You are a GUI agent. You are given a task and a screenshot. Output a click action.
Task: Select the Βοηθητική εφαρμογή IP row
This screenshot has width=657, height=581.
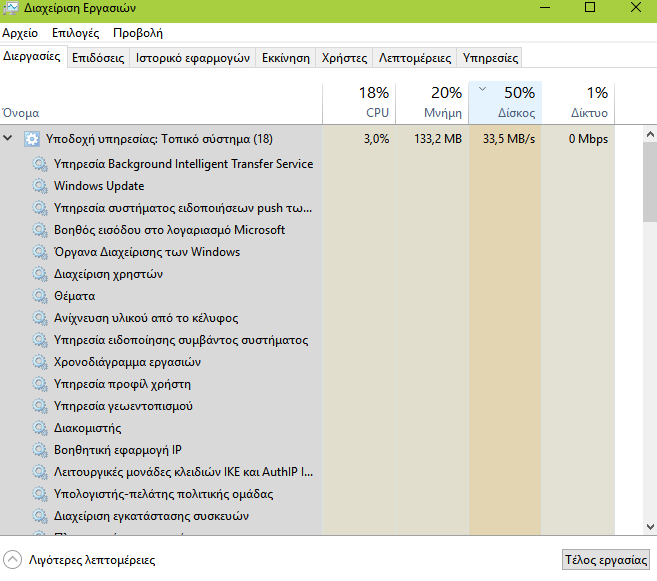[308, 450]
